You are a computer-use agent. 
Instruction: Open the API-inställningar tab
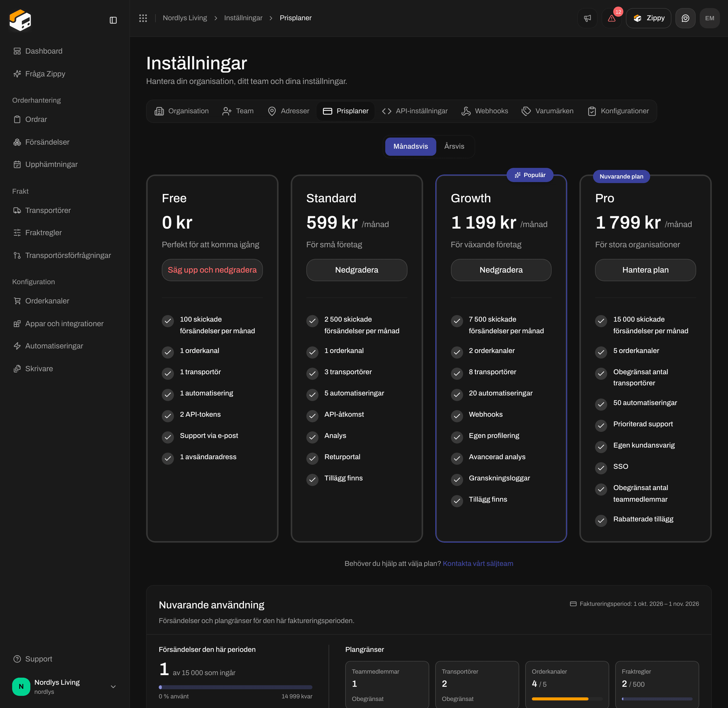coord(415,111)
